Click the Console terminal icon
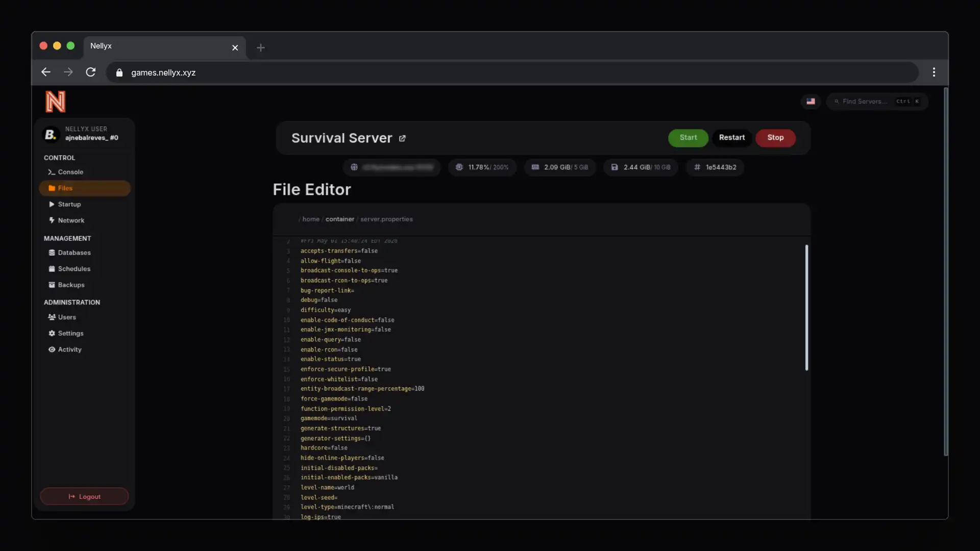Screen dimensions: 980x551 pyautogui.click(x=52, y=172)
